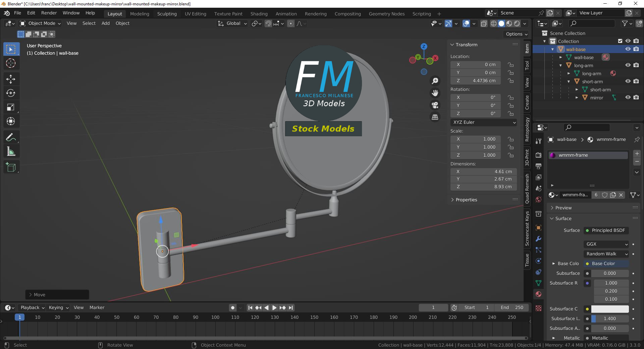Click the Subsurface Color white swatch
Image resolution: width=644 pixels, height=349 pixels.
(610, 309)
